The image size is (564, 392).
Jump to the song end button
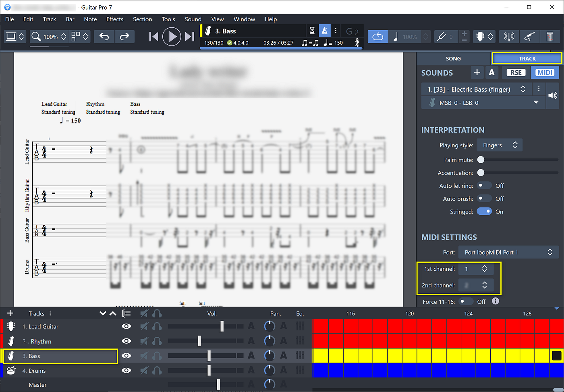(x=189, y=37)
